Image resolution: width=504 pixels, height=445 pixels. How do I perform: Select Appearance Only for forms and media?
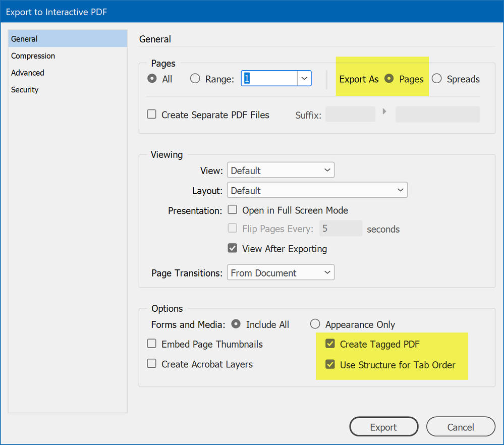(315, 324)
